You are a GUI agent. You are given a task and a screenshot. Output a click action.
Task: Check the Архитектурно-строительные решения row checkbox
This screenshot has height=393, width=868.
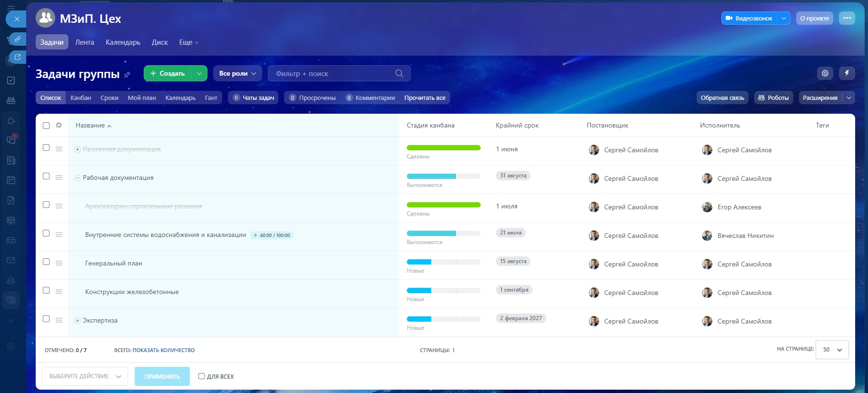point(46,205)
